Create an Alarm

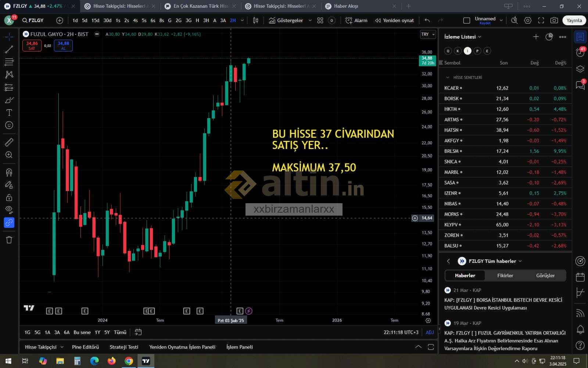(x=356, y=21)
